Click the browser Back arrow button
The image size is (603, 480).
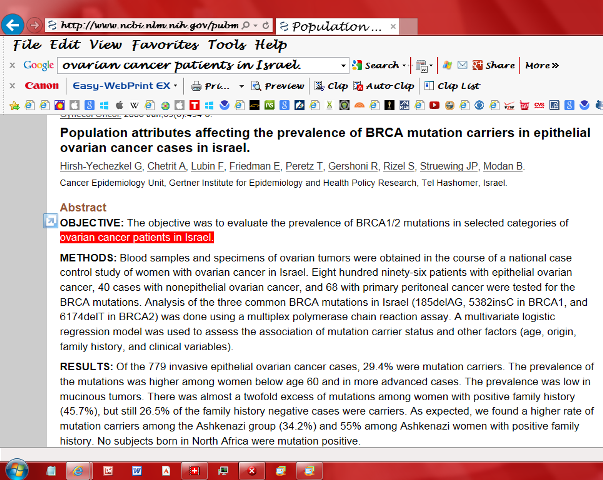point(13,25)
